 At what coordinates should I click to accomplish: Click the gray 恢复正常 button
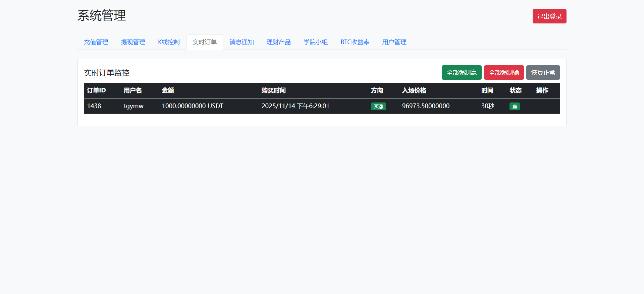(543, 73)
